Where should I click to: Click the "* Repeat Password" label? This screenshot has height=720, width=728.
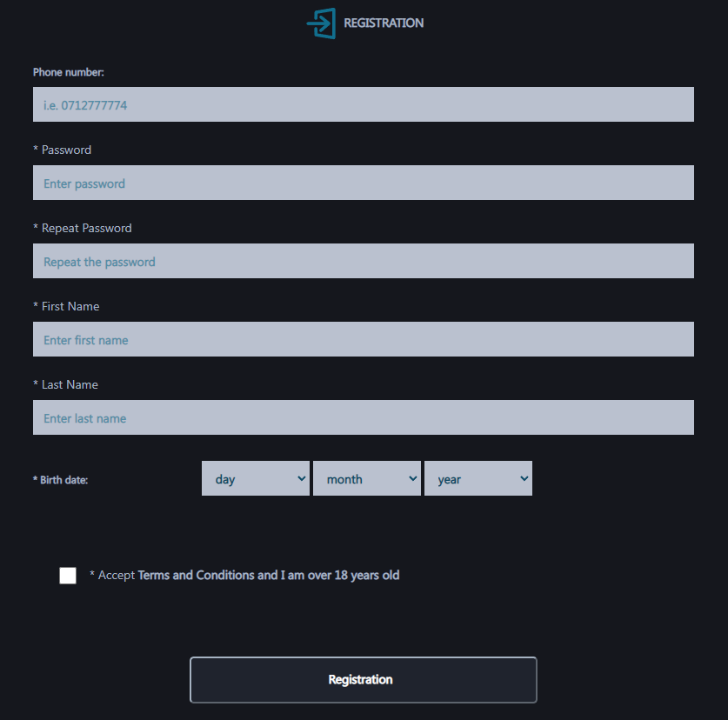coord(82,229)
